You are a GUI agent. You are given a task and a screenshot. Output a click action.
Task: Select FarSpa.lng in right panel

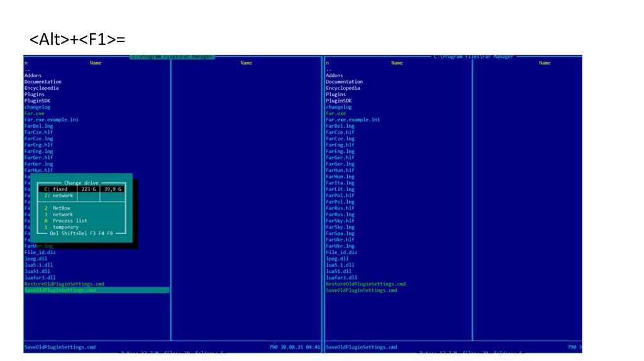[x=340, y=233]
